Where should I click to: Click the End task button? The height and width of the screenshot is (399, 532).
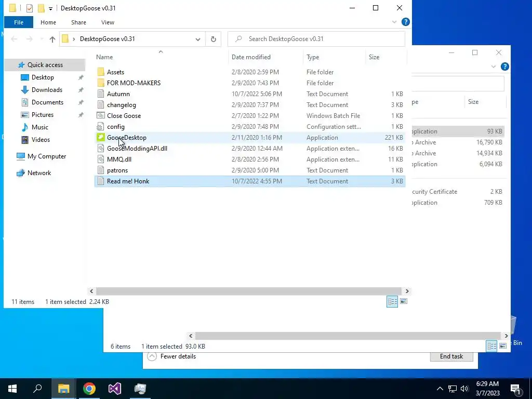click(451, 356)
